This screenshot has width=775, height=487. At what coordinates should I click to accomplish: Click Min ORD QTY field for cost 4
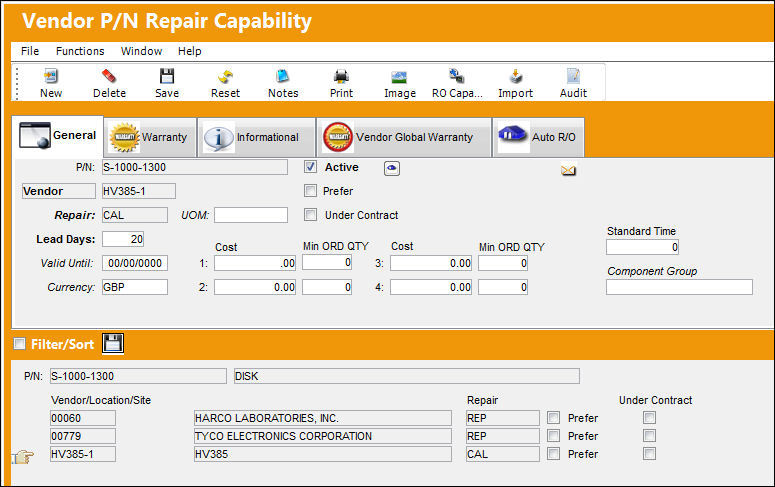(503, 287)
